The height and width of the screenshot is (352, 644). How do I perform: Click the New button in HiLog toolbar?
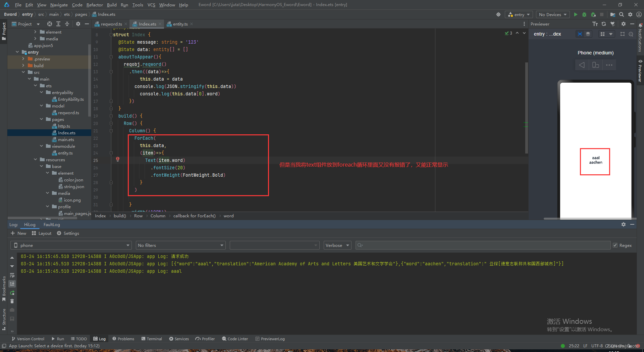[19, 233]
